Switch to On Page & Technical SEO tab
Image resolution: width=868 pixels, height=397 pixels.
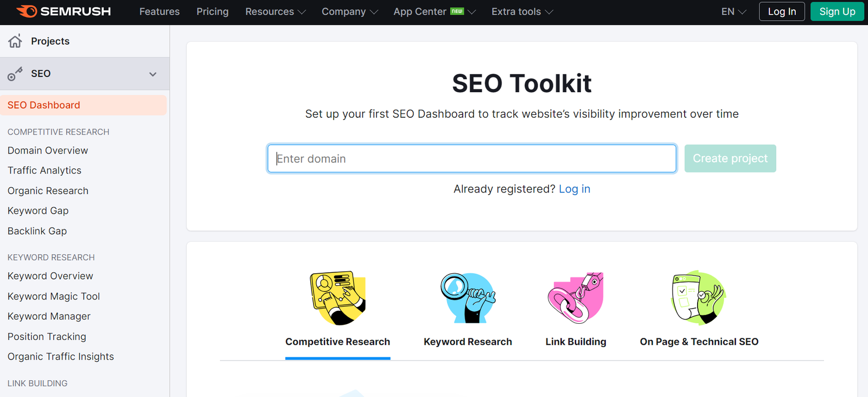click(x=699, y=342)
